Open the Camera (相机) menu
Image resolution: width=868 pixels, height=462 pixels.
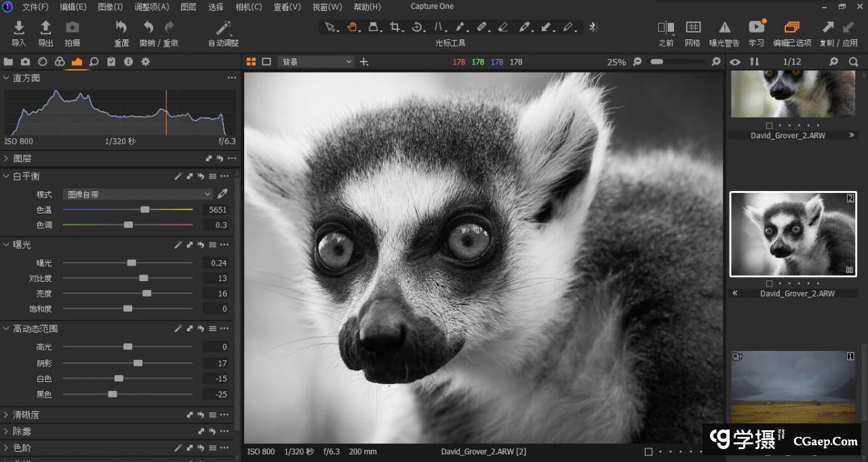pos(248,7)
